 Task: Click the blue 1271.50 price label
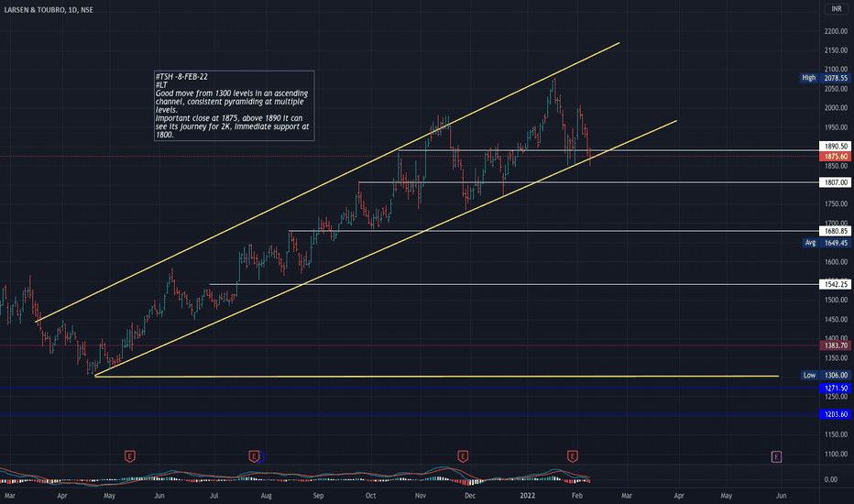click(x=835, y=389)
